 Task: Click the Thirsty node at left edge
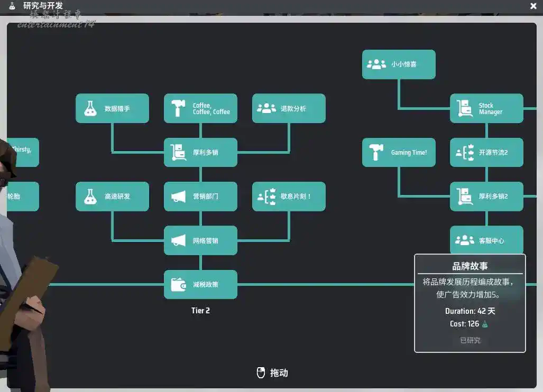tap(23, 153)
